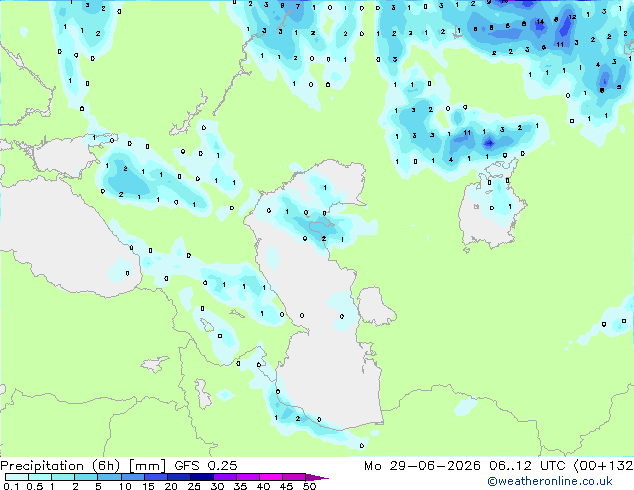
Task: Click the 'Precipitation (6h) [mm]' title text
Action: point(83,466)
